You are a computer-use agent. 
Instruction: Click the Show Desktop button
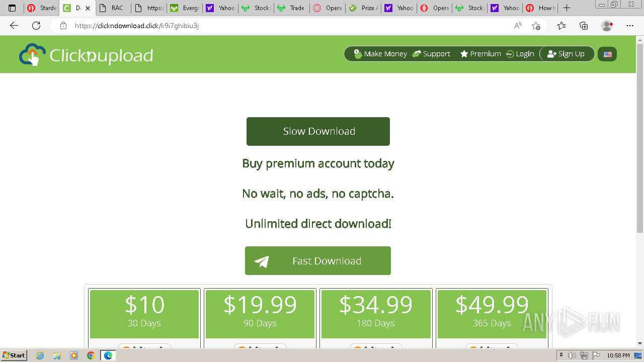pos(638,355)
